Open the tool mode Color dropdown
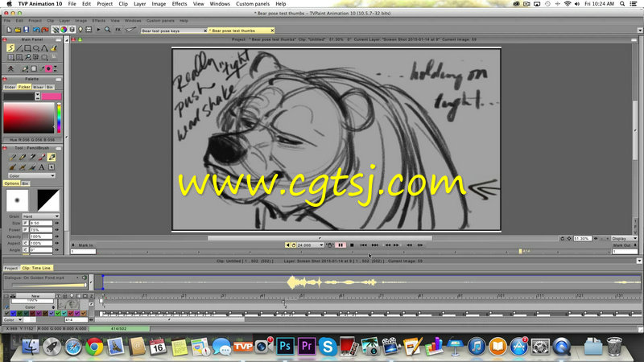The height and width of the screenshot is (362, 644). pyautogui.click(x=31, y=175)
